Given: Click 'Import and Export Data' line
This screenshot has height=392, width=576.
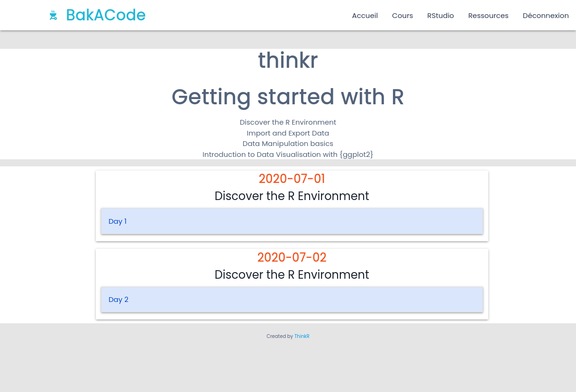Looking at the screenshot, I should click(x=288, y=133).
